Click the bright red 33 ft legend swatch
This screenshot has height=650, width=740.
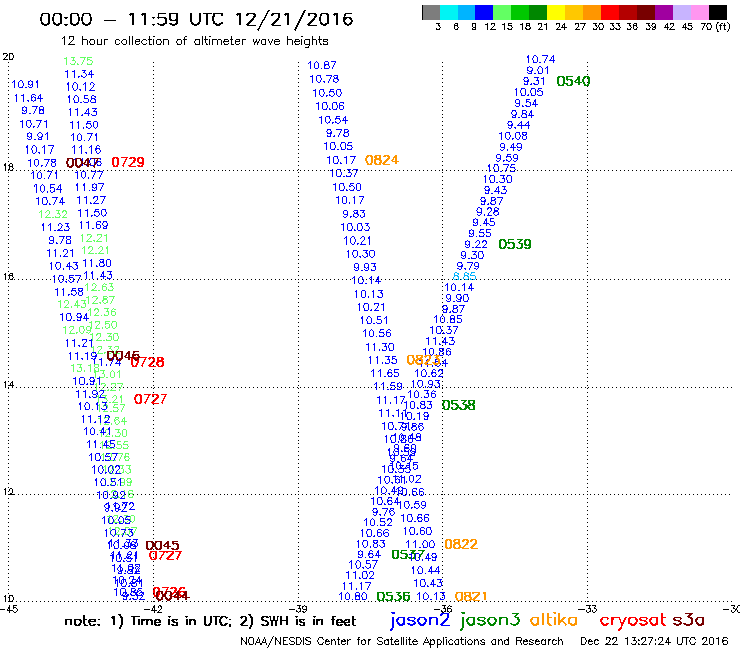(611, 12)
